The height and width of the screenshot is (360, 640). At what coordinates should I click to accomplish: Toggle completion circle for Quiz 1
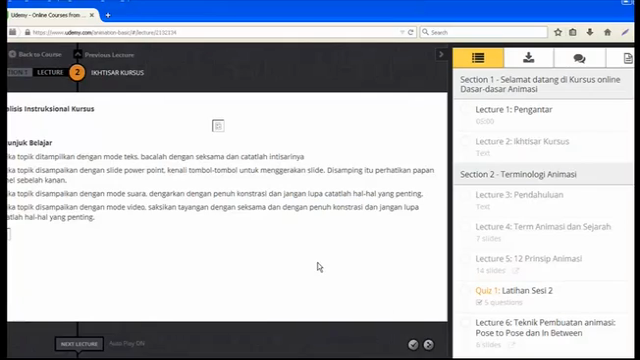(x=465, y=290)
